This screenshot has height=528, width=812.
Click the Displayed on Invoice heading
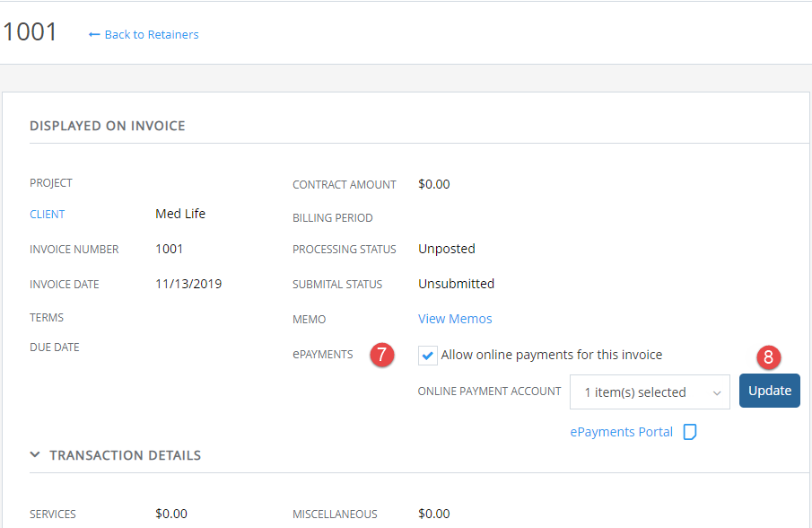107,126
